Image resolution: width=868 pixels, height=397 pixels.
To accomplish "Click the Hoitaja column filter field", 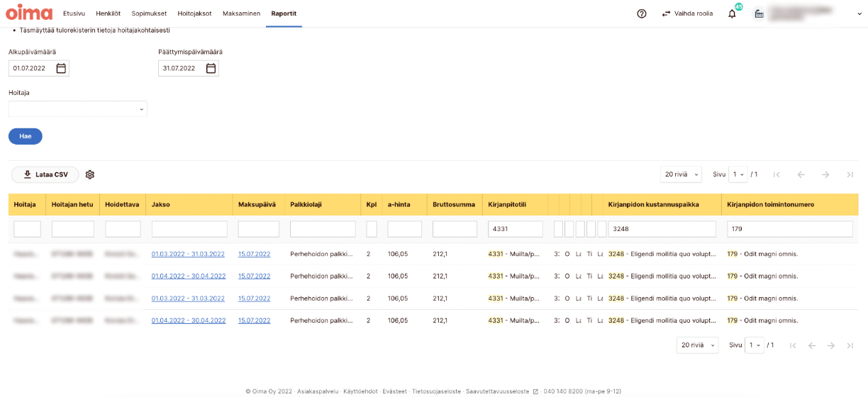I will [28, 229].
